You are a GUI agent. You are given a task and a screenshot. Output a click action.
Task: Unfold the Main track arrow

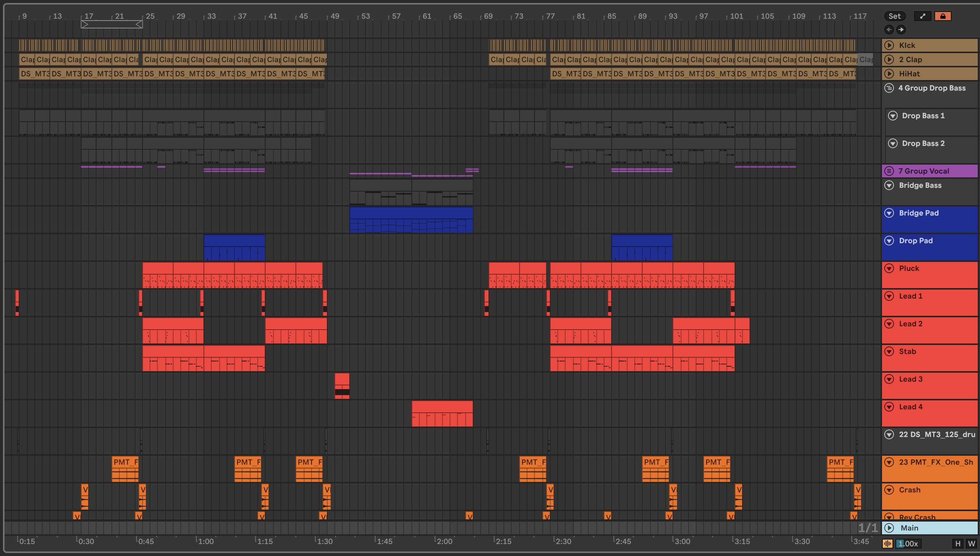tap(889, 528)
